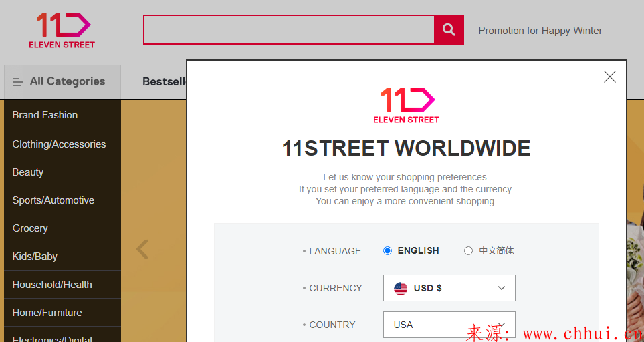
Task: Select Home/Furniture category
Action: [62, 313]
